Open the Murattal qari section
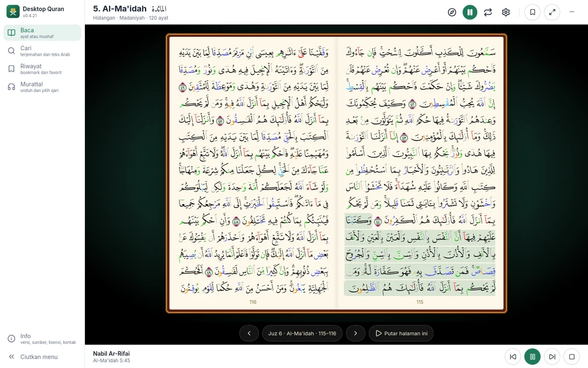Screen dimensions: 588x368 [x=42, y=87]
